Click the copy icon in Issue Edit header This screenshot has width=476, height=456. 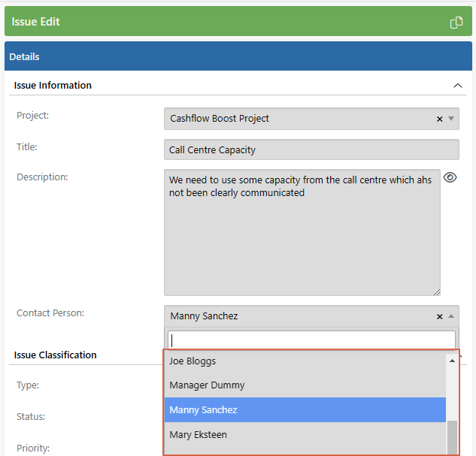[456, 22]
